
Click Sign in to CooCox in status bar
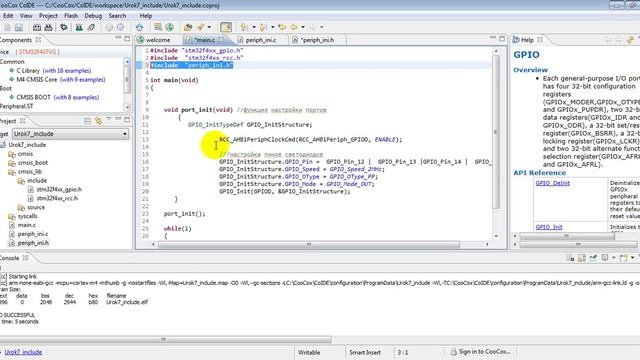(x=480, y=351)
